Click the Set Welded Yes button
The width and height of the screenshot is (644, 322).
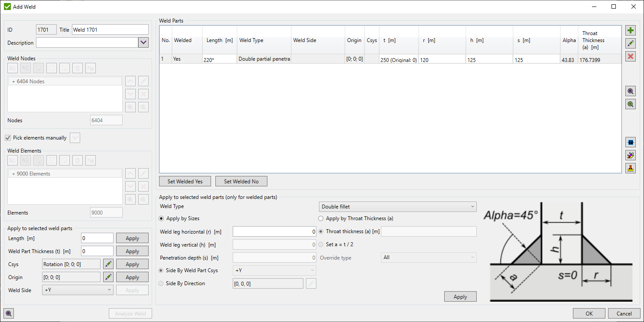[185, 181]
